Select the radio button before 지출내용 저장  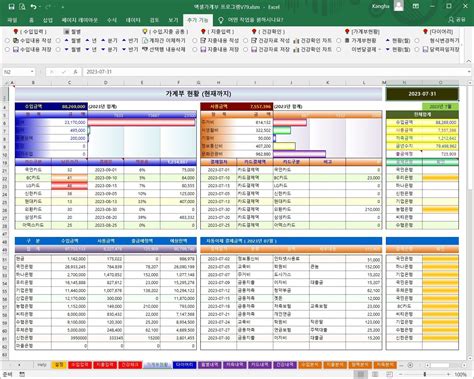pyautogui.click(x=195, y=49)
